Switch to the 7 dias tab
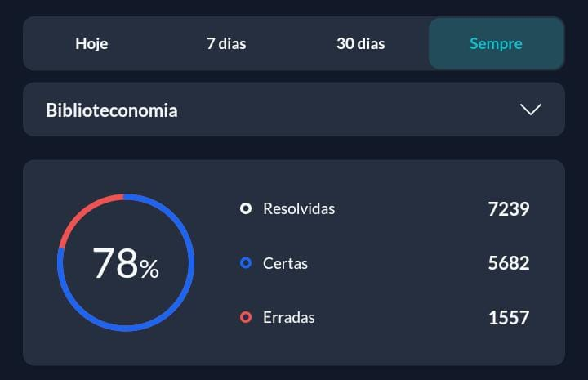 coord(226,43)
